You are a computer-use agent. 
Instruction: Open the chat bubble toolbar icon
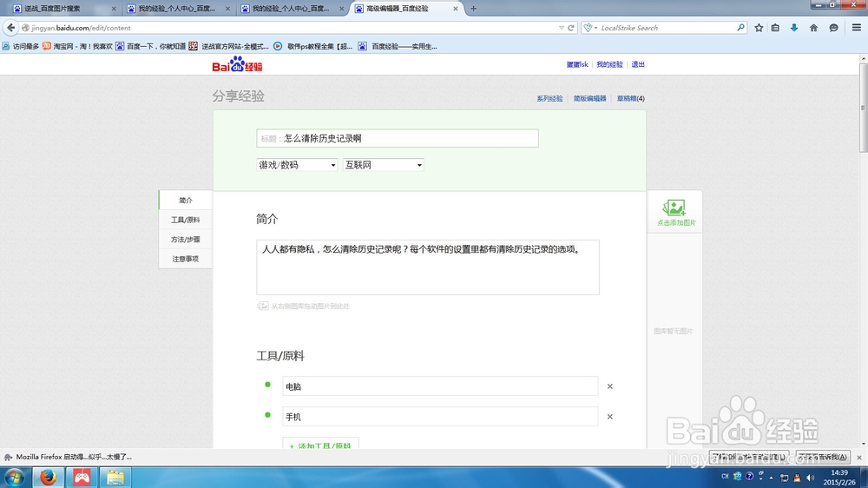(x=833, y=28)
